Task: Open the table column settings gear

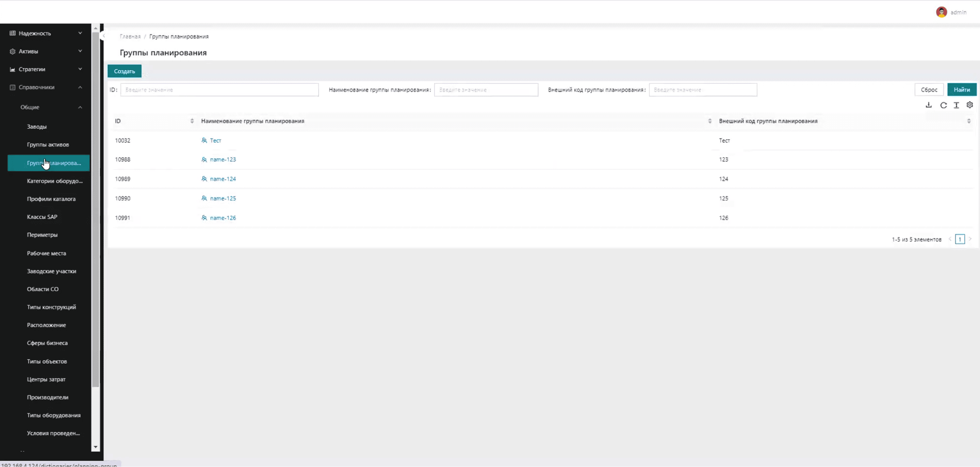Action: (970, 105)
